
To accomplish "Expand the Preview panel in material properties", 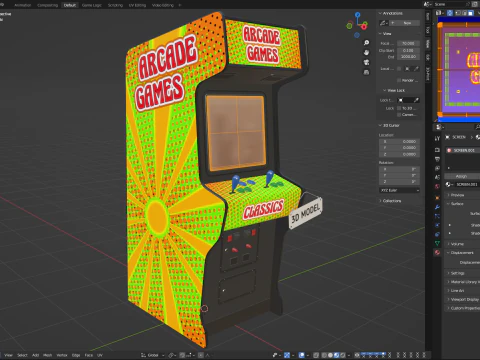I will [457, 195].
